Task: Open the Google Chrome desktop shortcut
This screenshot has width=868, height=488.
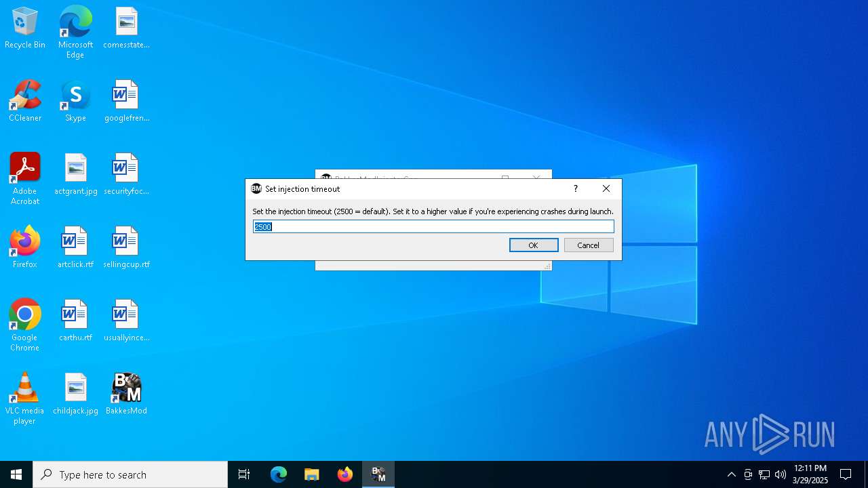Action: [25, 325]
